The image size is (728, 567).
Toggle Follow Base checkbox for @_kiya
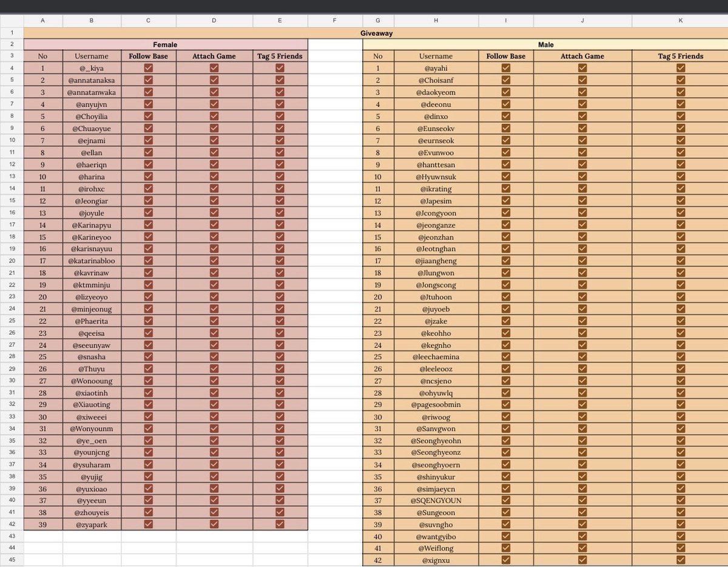coord(149,68)
